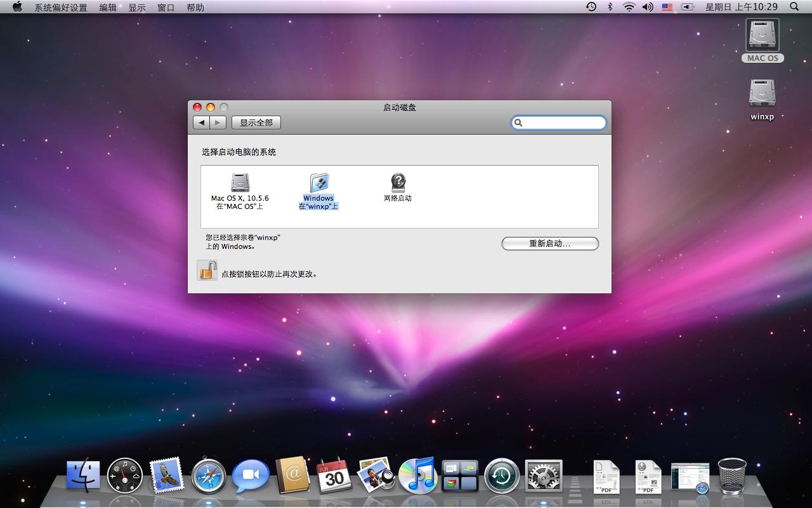Click the 重新启动 restart button
Image resolution: width=812 pixels, height=508 pixels.
click(550, 243)
